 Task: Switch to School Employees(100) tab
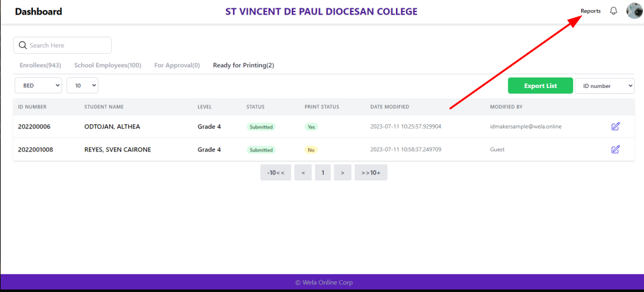coord(108,65)
